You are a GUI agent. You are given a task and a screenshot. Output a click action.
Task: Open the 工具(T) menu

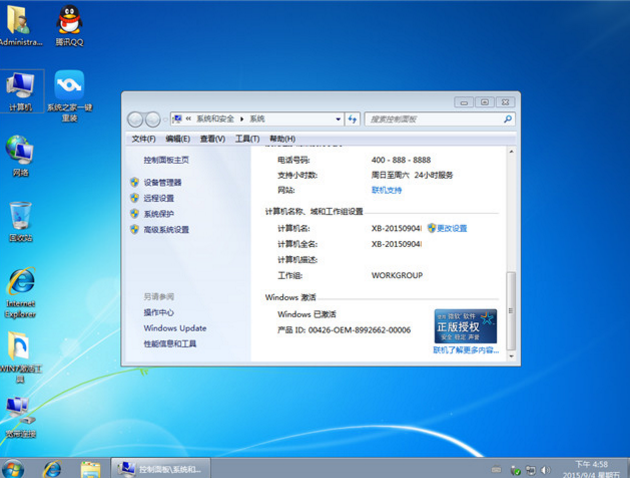(247, 139)
